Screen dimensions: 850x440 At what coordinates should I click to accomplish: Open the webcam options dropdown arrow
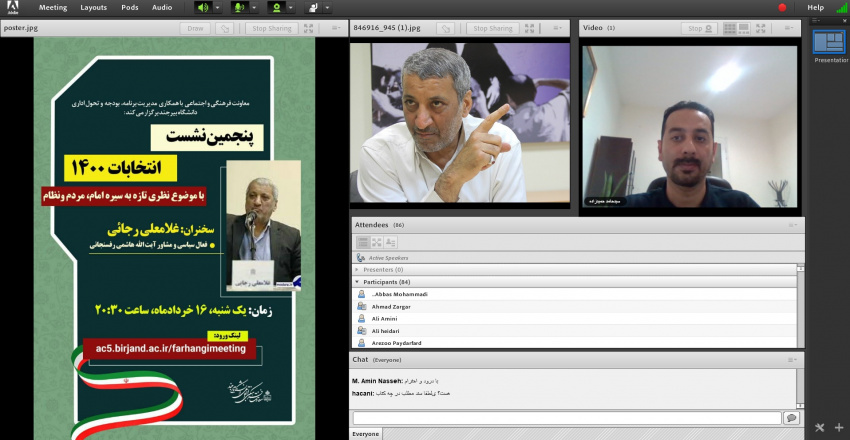[291, 8]
